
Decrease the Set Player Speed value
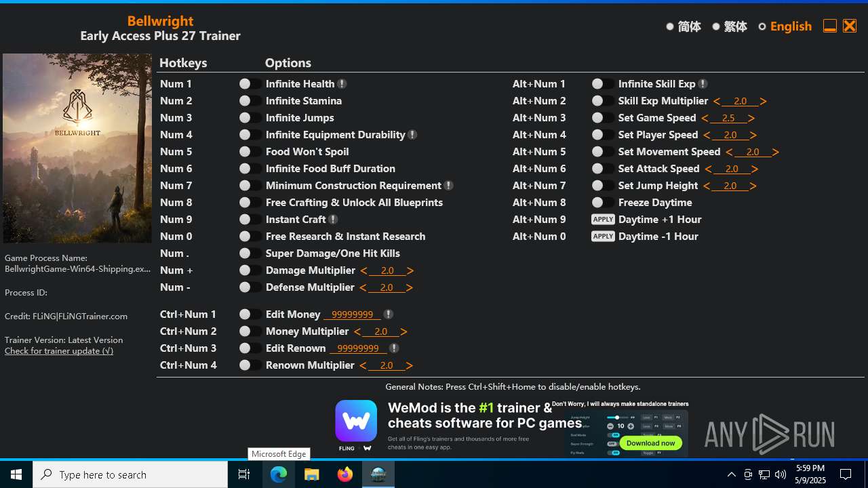[707, 135]
